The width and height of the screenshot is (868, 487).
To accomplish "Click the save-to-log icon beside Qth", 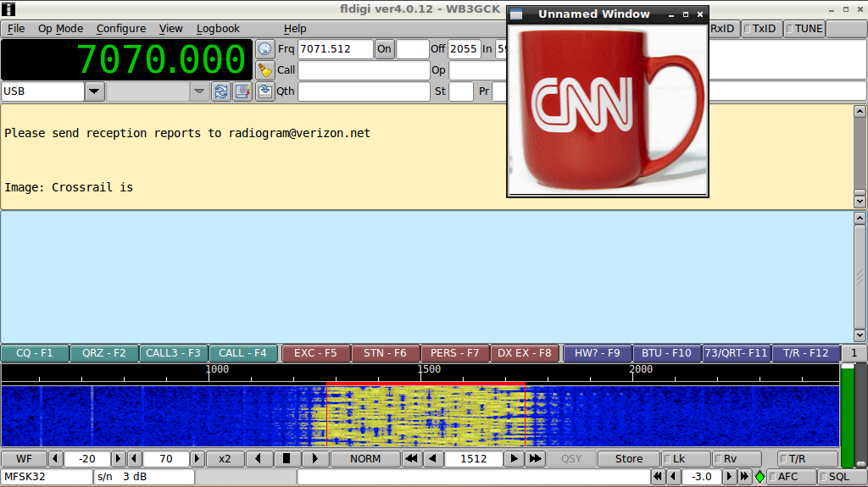I will tap(264, 91).
